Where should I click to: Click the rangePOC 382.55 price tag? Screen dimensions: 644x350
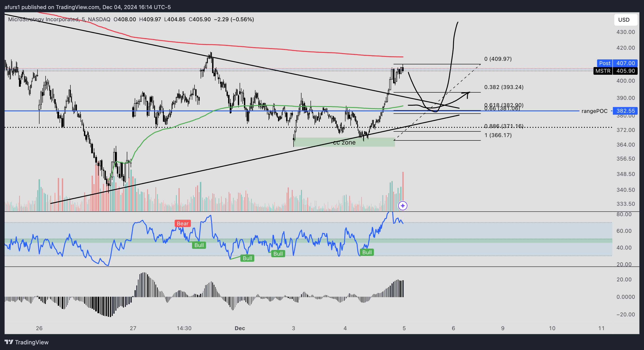(625, 111)
